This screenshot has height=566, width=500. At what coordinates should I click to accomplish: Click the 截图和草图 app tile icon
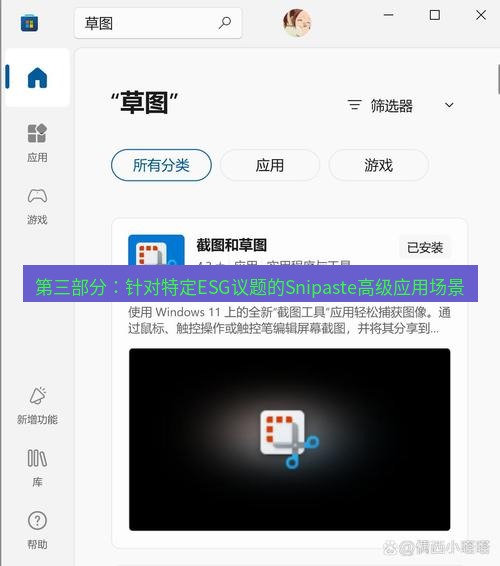tap(156, 250)
